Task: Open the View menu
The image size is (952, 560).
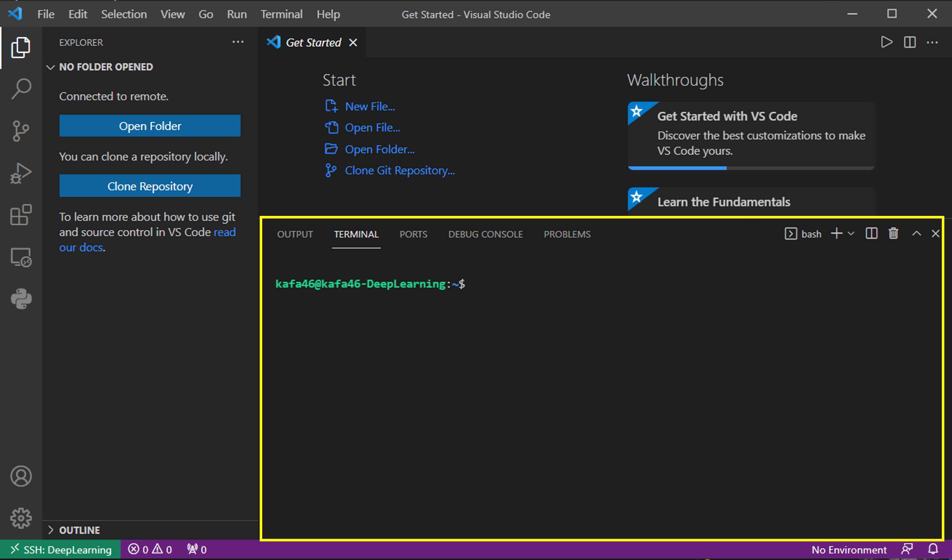Action: 173,14
